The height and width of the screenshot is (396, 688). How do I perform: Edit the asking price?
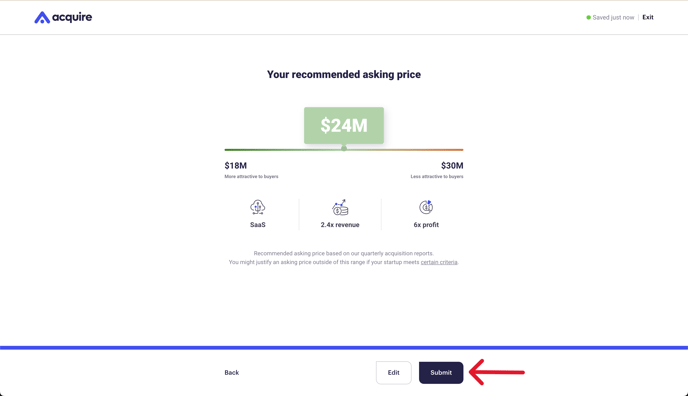394,373
